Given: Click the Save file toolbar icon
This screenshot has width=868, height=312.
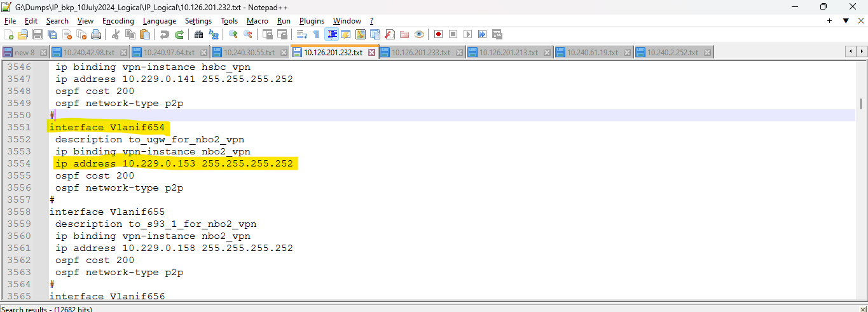Looking at the screenshot, I should pyautogui.click(x=38, y=34).
